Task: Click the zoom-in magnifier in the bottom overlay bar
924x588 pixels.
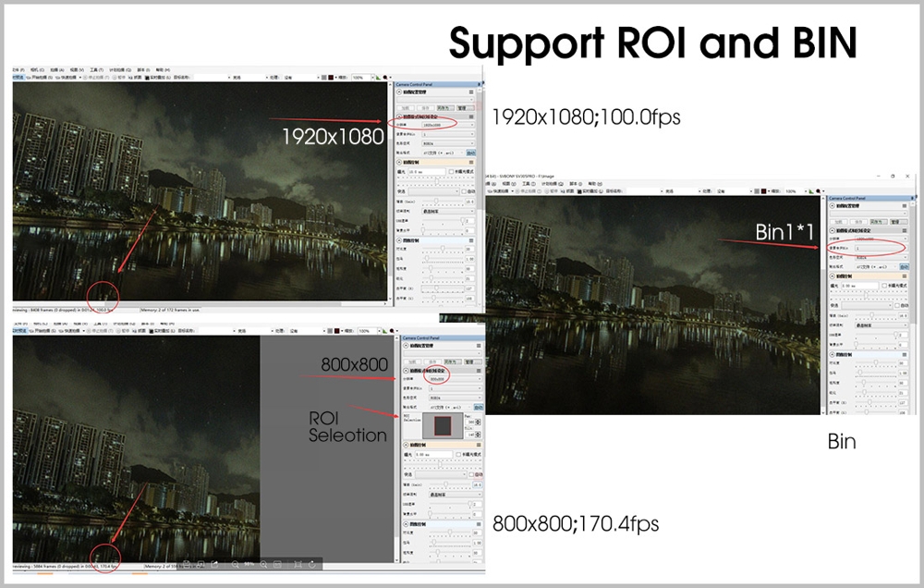Action: [x=264, y=564]
